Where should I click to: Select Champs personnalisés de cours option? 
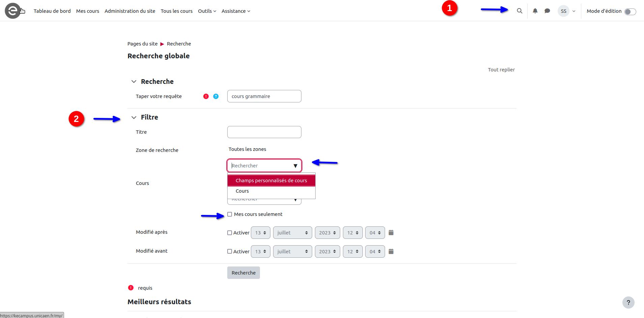click(x=271, y=181)
